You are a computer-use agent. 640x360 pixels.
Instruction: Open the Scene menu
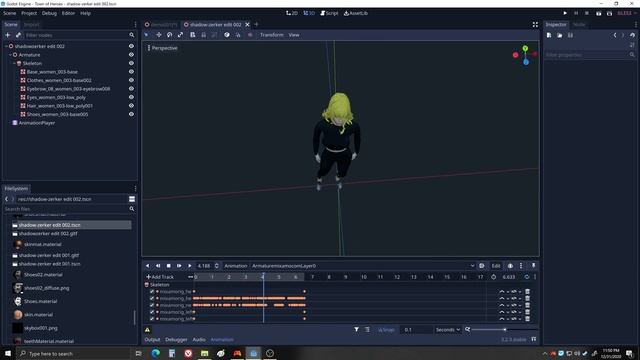coord(9,13)
